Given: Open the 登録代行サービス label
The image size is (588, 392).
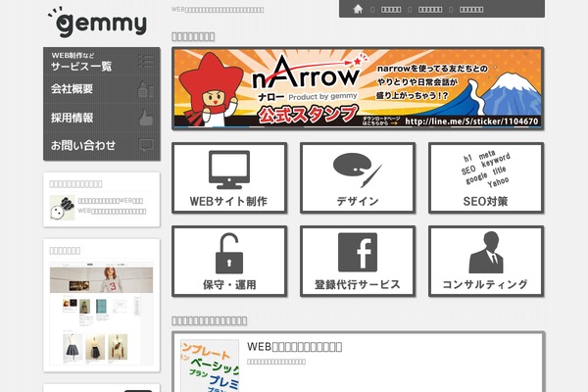Looking at the screenshot, I should (x=358, y=285).
